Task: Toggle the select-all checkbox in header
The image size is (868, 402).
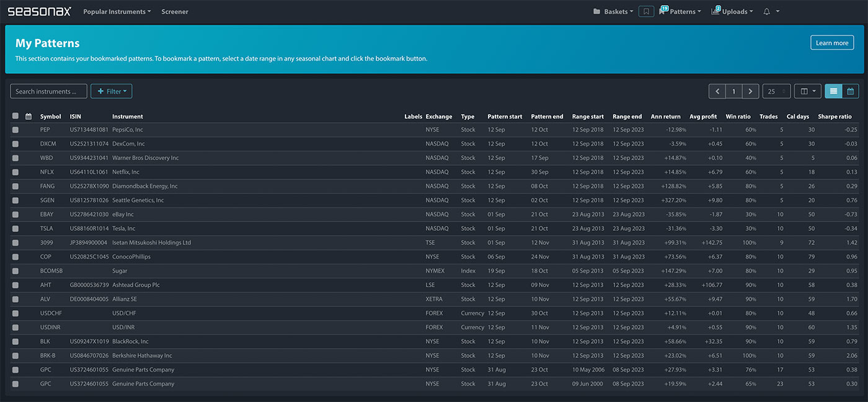Action: (x=15, y=116)
